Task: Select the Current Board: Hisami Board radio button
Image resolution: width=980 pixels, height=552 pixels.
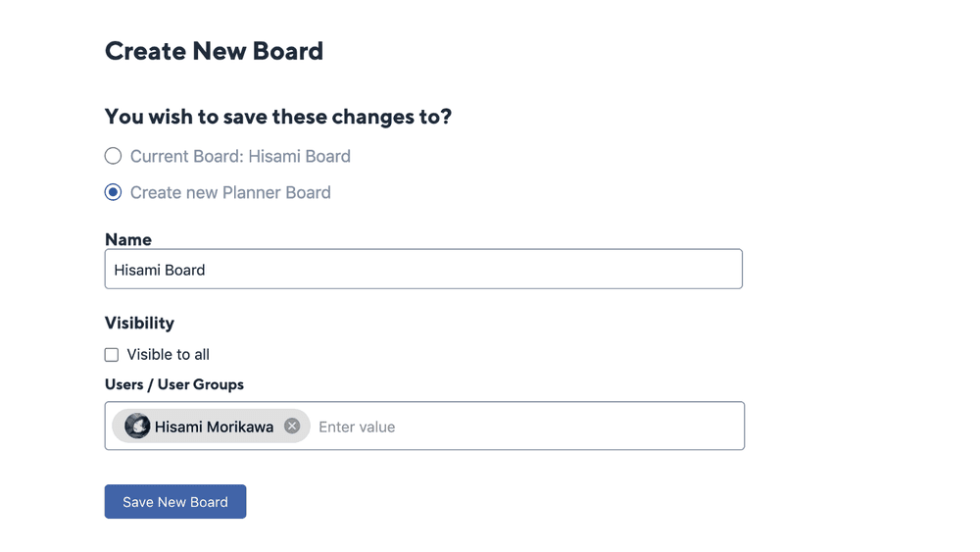Action: (114, 156)
